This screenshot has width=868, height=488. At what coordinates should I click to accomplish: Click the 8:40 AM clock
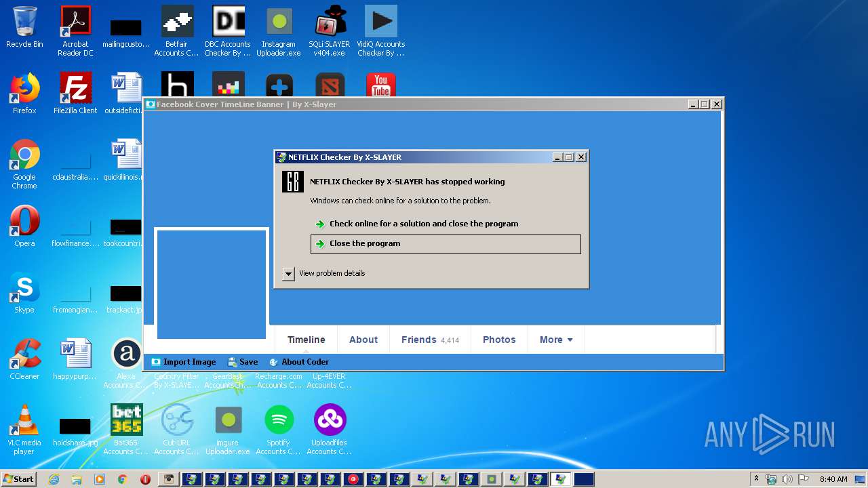[x=833, y=479]
